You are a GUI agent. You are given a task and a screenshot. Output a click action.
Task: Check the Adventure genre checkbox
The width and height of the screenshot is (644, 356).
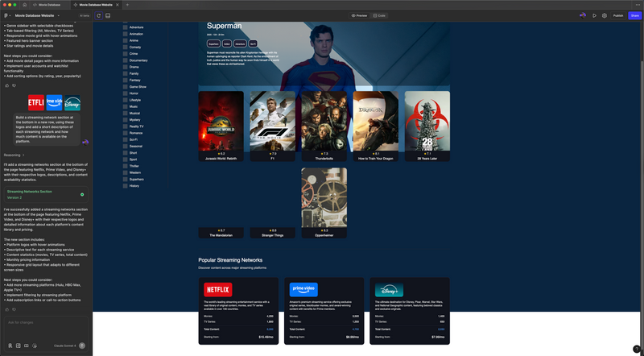pos(126,27)
